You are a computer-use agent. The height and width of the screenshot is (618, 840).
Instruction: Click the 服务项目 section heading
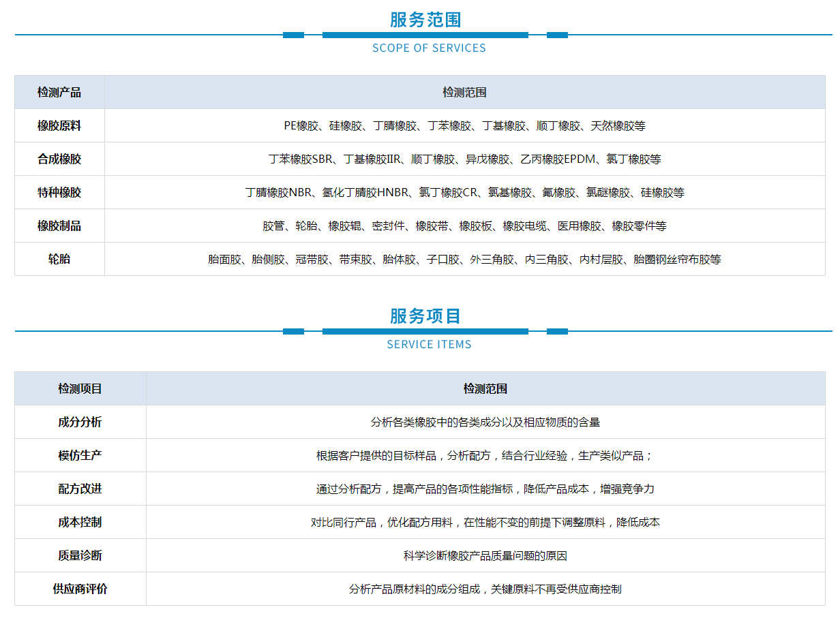click(425, 316)
